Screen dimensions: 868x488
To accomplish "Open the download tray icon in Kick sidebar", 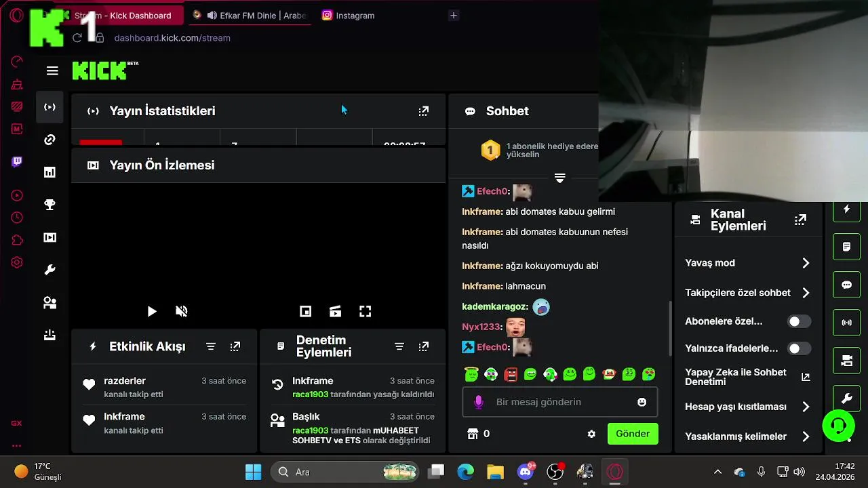I will (x=50, y=335).
